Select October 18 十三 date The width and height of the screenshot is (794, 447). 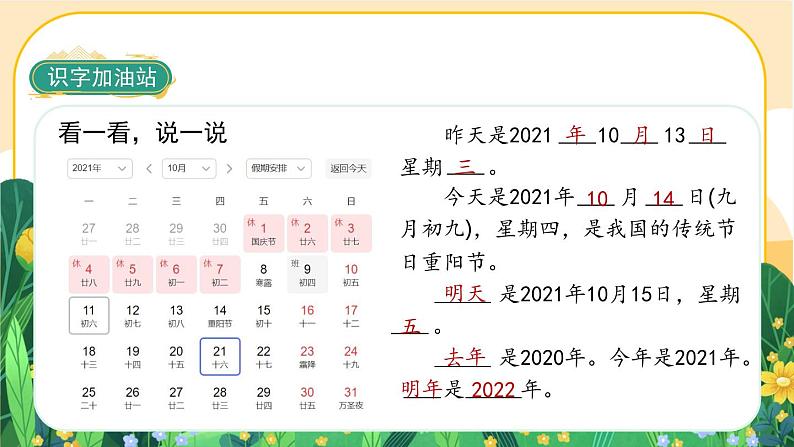pos(89,356)
